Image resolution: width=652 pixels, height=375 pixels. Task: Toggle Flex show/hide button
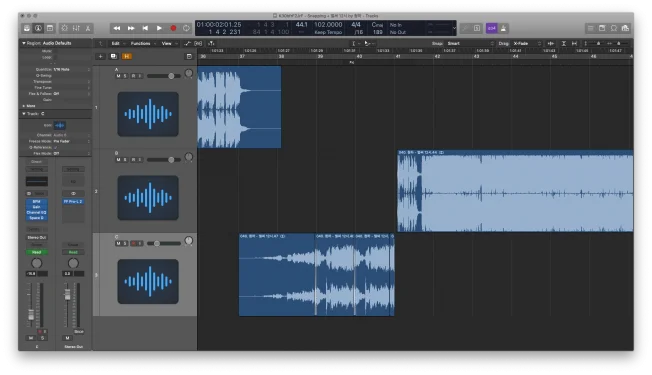pos(198,43)
